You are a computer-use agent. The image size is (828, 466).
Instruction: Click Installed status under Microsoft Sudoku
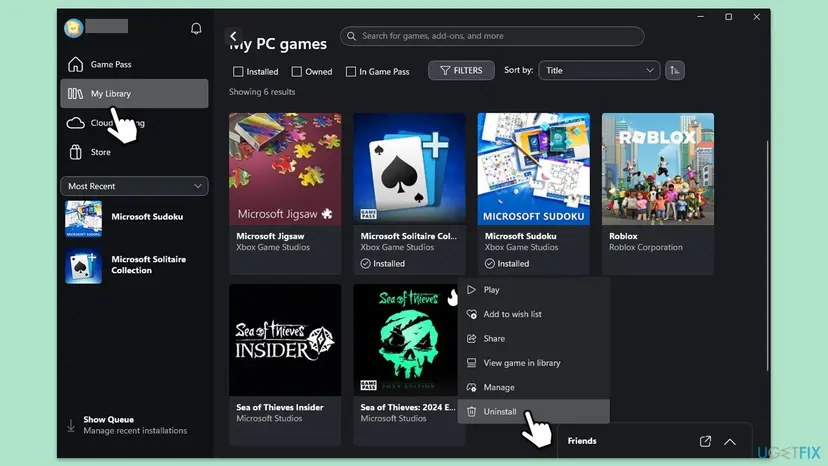pyautogui.click(x=507, y=263)
